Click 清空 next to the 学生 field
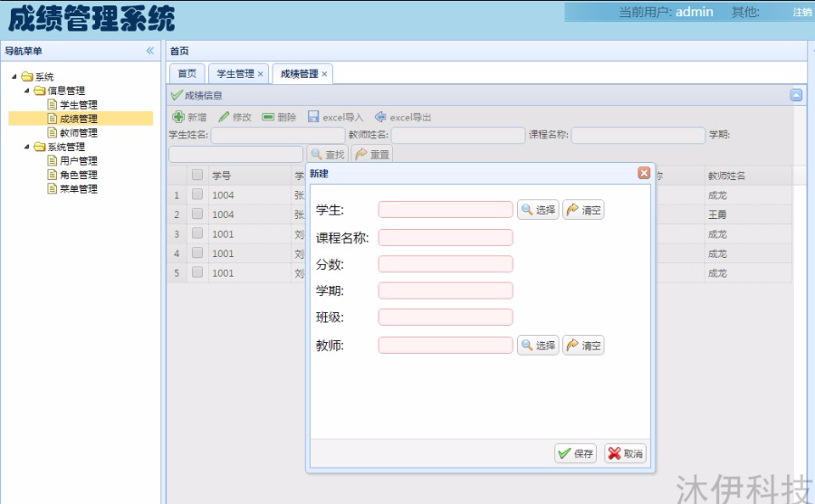Screen dimensions: 815x504 (583, 210)
